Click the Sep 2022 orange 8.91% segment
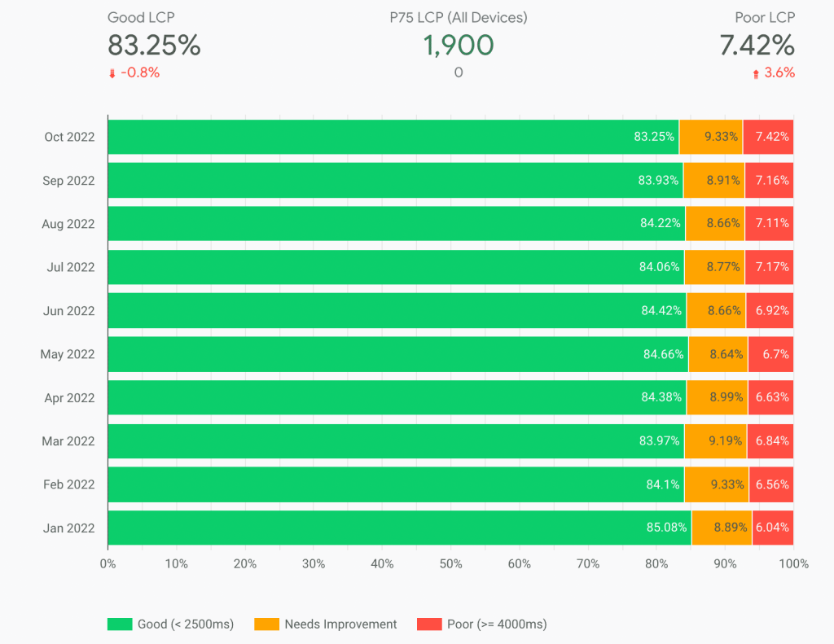The height and width of the screenshot is (644, 834). (713, 180)
